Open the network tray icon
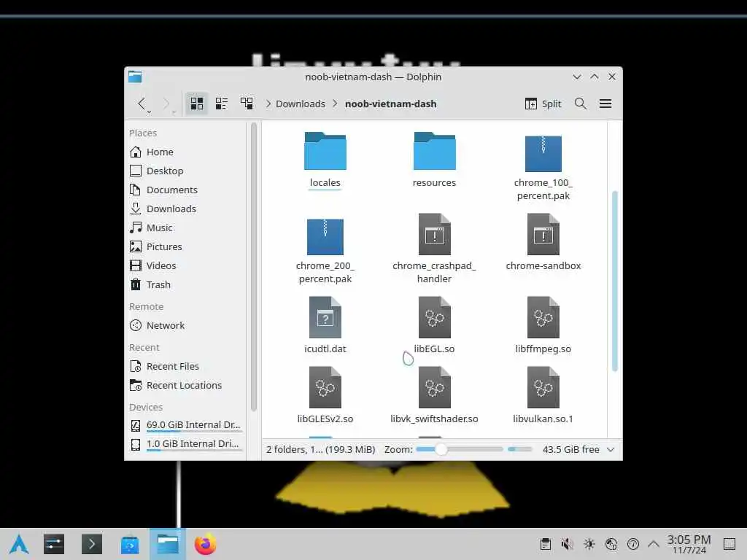 pyautogui.click(x=611, y=544)
